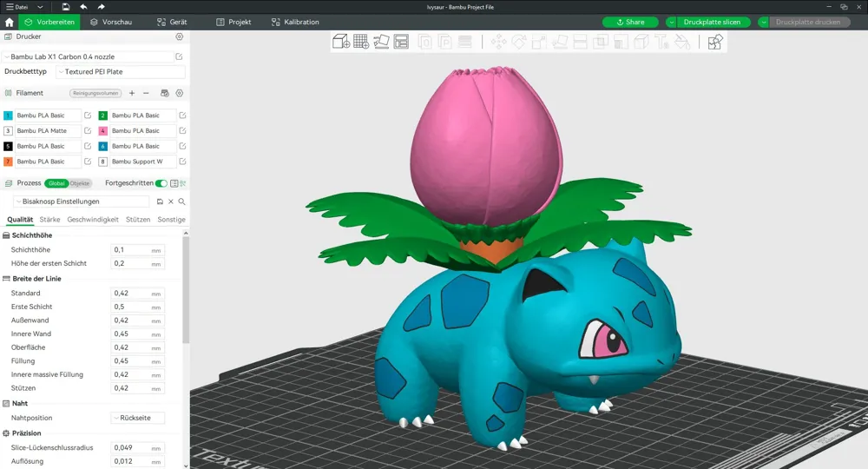Edit filament 1 preset
This screenshot has height=469, width=868.
tap(88, 116)
